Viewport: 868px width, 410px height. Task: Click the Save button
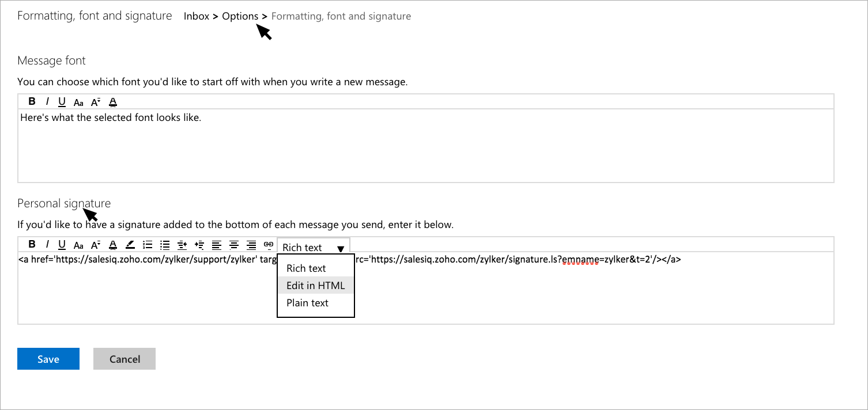tap(48, 359)
